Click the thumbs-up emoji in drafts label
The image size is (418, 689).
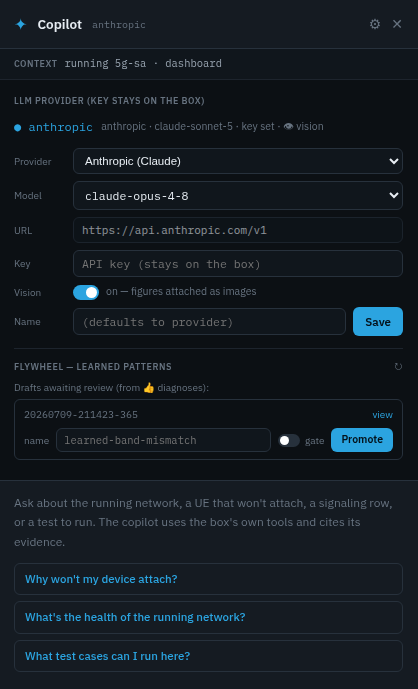click(149, 388)
